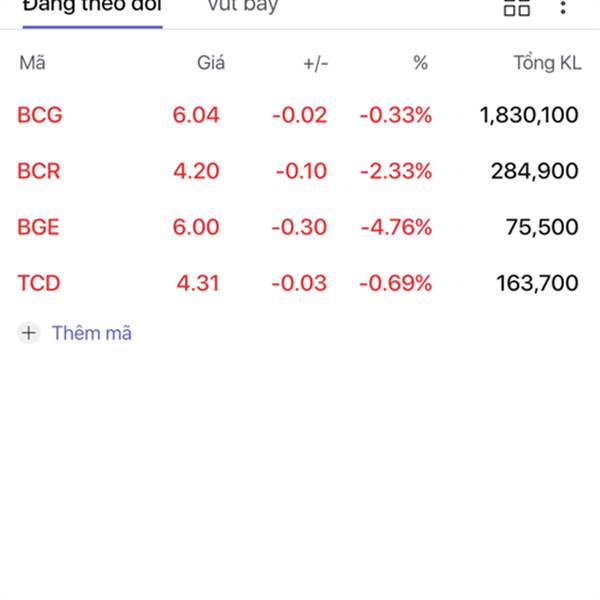Screen dimensions: 600x600
Task: Tap BCR total volume 284,900
Action: [535, 171]
